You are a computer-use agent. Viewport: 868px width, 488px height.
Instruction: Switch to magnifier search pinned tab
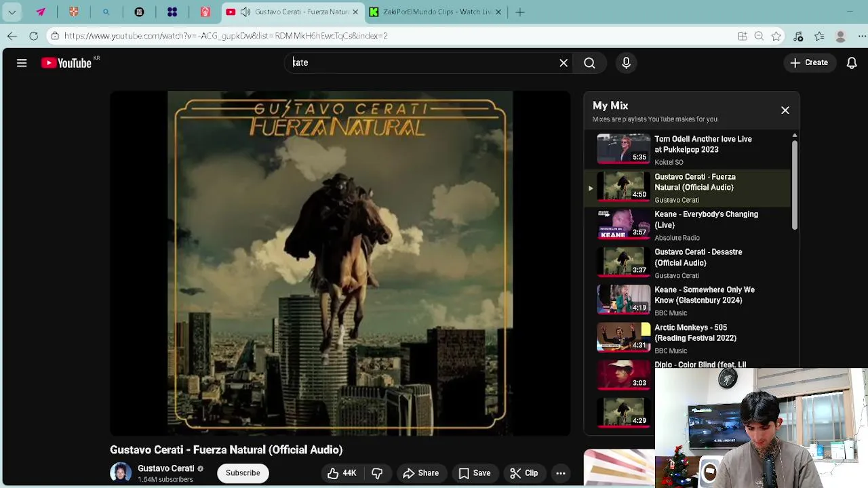tap(106, 12)
